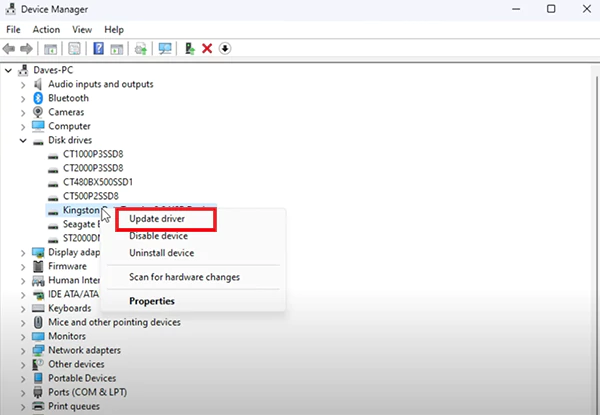
Task: Click the red X Uninstall device icon
Action: click(x=207, y=49)
